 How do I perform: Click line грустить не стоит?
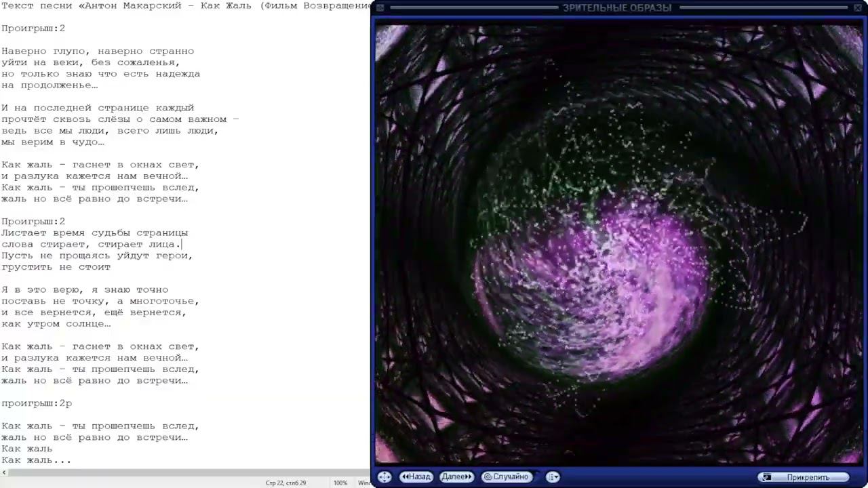click(56, 267)
